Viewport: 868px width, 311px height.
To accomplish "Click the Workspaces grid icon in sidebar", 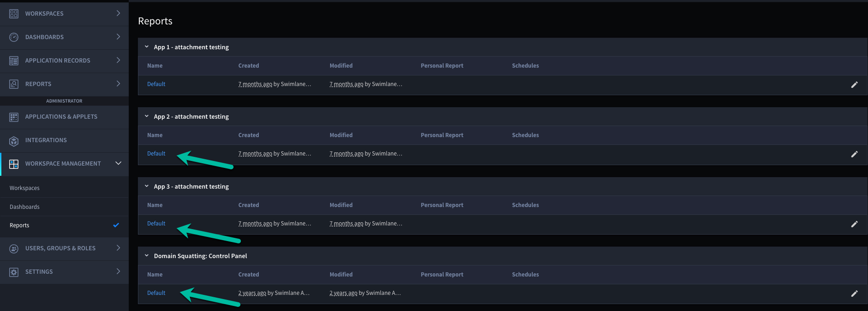I will pyautogui.click(x=14, y=14).
